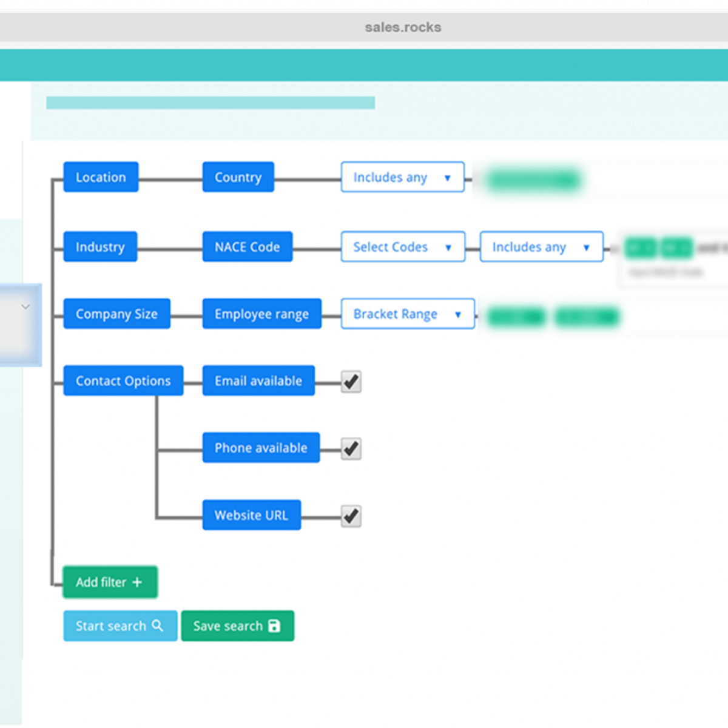Toggle the Email available checkbox
Viewport: 728px width, 728px height.
[351, 382]
